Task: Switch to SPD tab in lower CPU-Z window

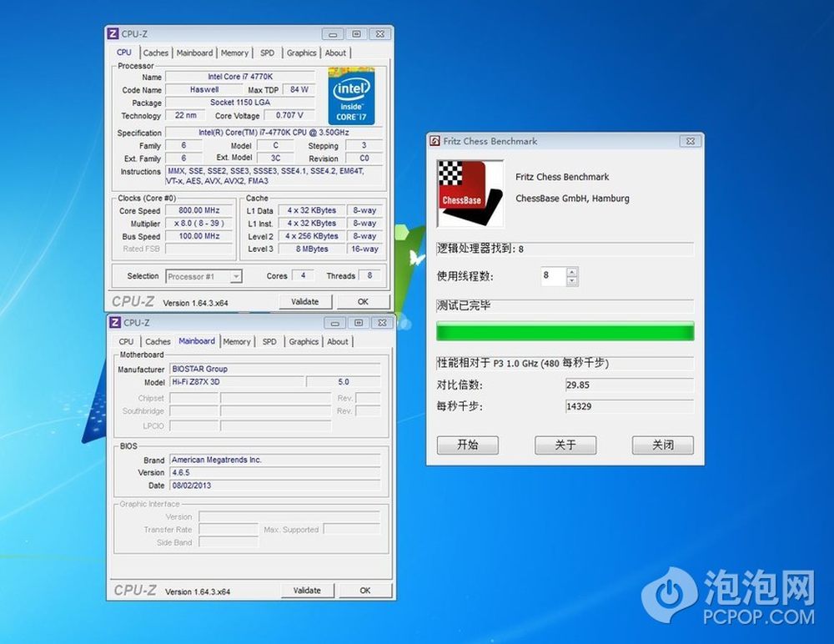Action: click(x=269, y=342)
